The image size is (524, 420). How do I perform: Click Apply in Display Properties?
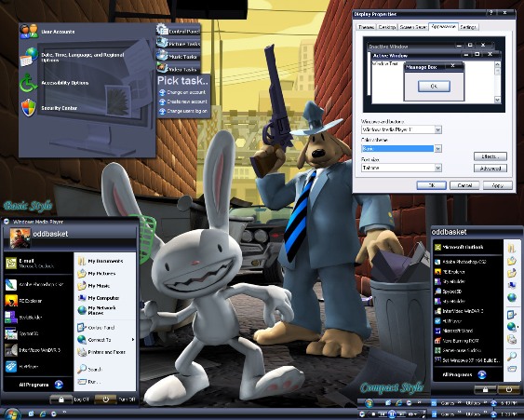click(497, 185)
